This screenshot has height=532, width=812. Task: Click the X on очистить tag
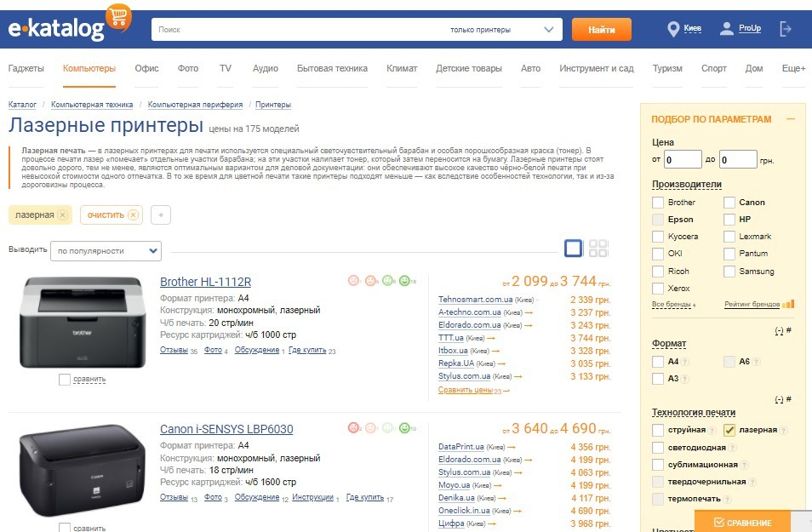coord(133,215)
